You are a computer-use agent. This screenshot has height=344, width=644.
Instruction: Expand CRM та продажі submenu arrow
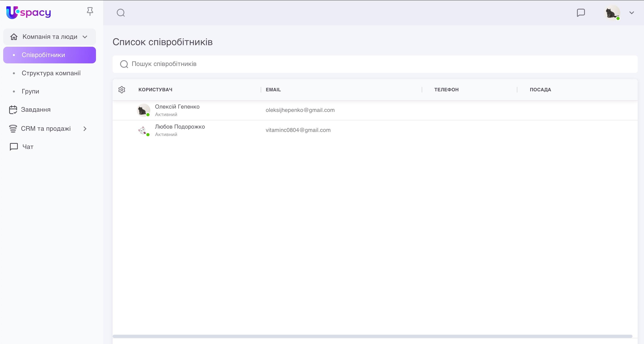tap(85, 129)
